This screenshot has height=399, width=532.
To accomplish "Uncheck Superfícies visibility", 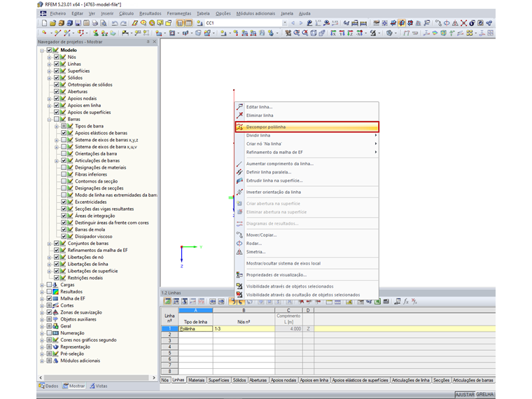I will (x=57, y=71).
